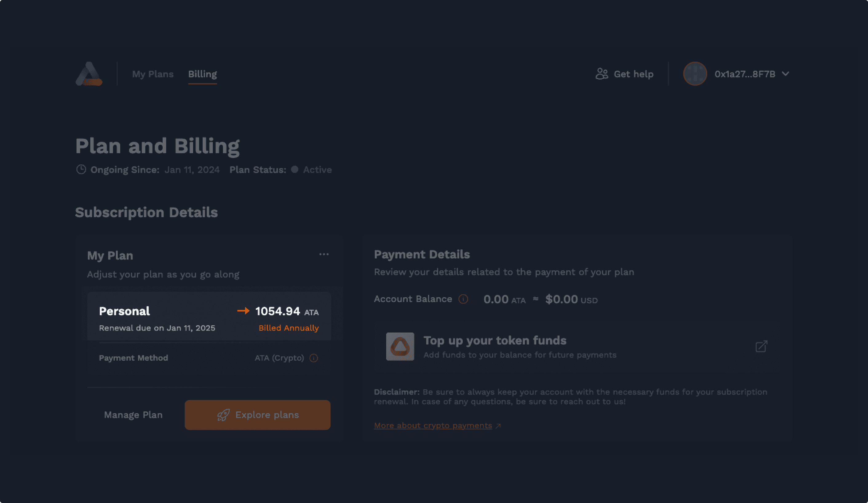
Task: Click the Active plan status indicator dot
Action: 295,169
